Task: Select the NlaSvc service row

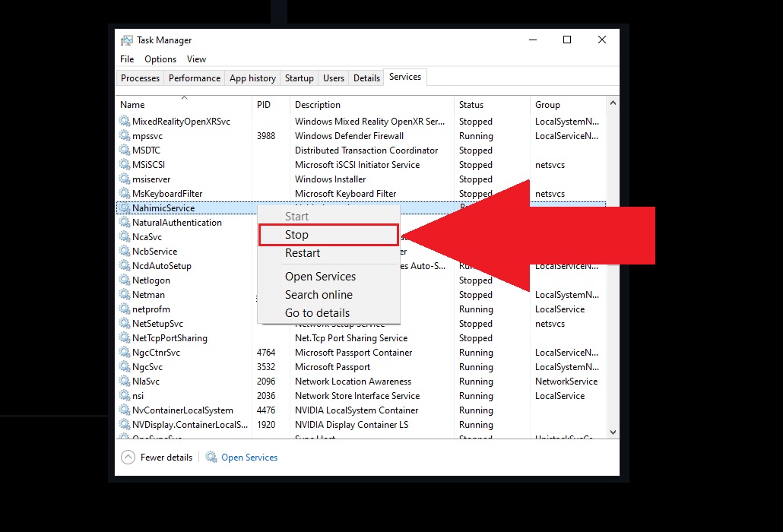Action: pyautogui.click(x=146, y=382)
